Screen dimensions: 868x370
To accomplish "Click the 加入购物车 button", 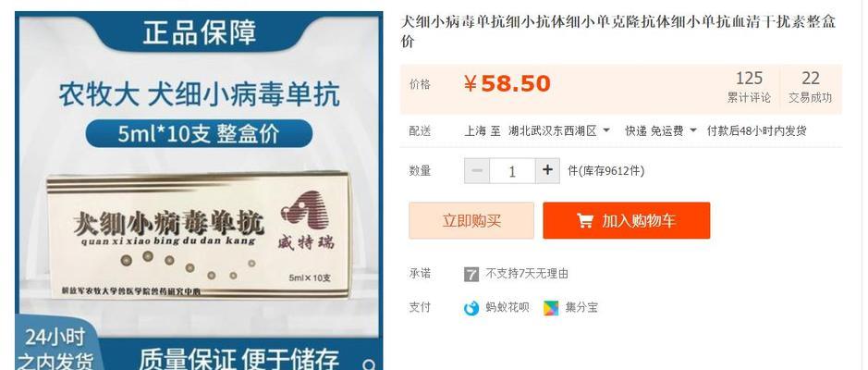I will pos(626,220).
